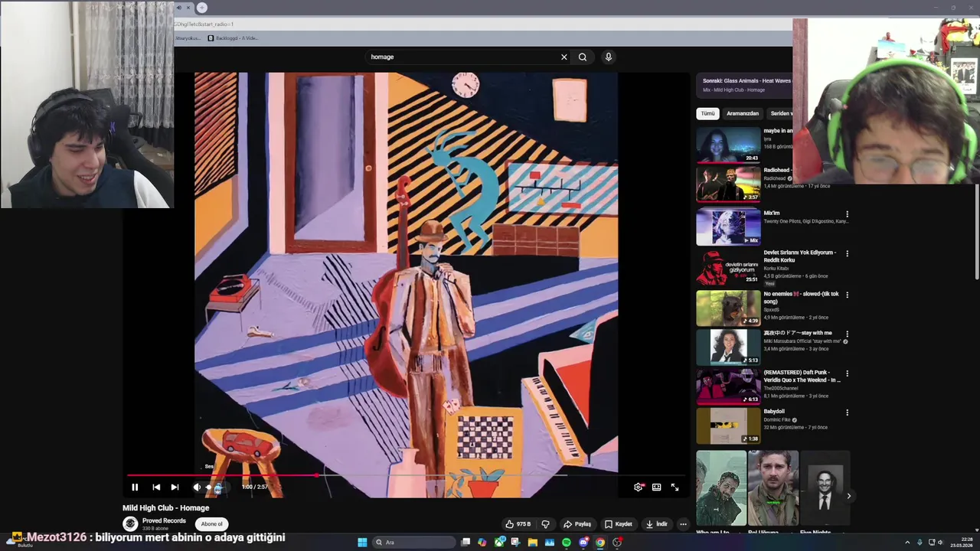Start voice search with microphone icon
Viewport: 980px width, 551px height.
click(x=608, y=57)
